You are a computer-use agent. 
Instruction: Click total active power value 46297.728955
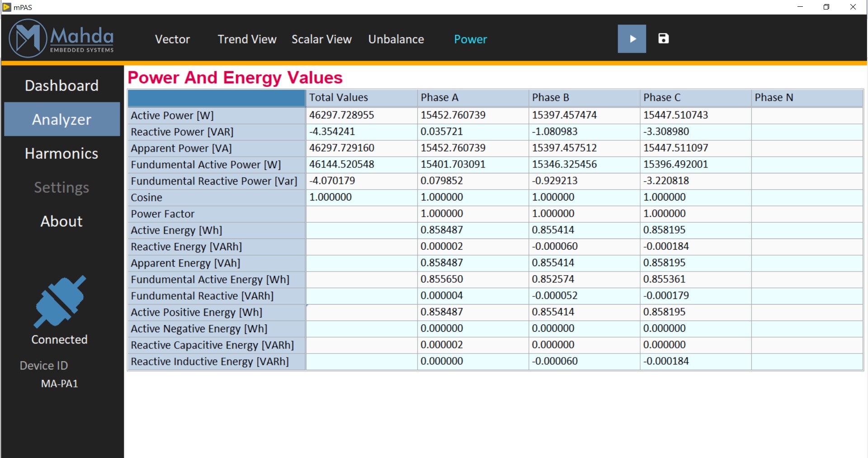click(361, 115)
